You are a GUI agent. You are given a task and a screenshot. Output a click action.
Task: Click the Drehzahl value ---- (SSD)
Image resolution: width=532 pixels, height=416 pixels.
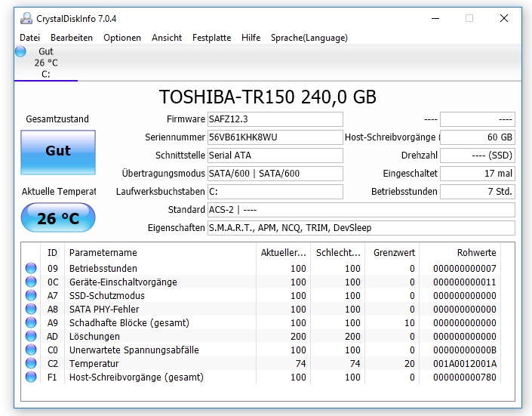478,156
